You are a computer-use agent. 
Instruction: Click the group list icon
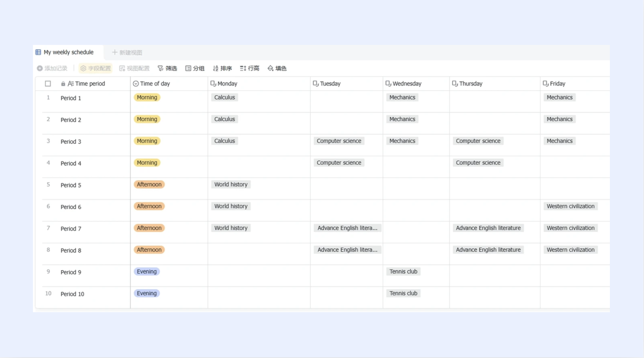point(188,68)
